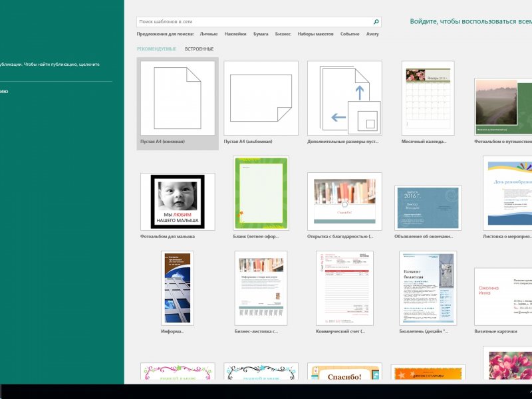
Task: Pick the 'Бумага' search suggestion
Action: [261, 34]
